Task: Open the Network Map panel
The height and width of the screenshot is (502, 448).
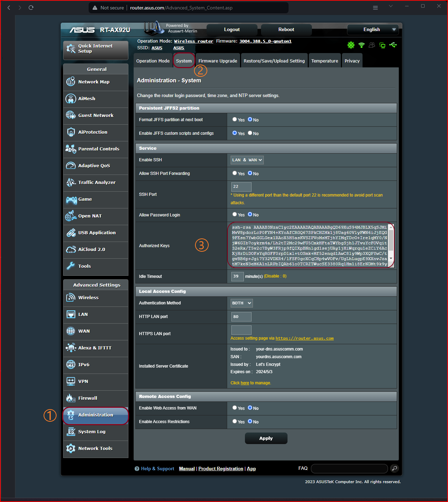Action: pyautogui.click(x=94, y=82)
